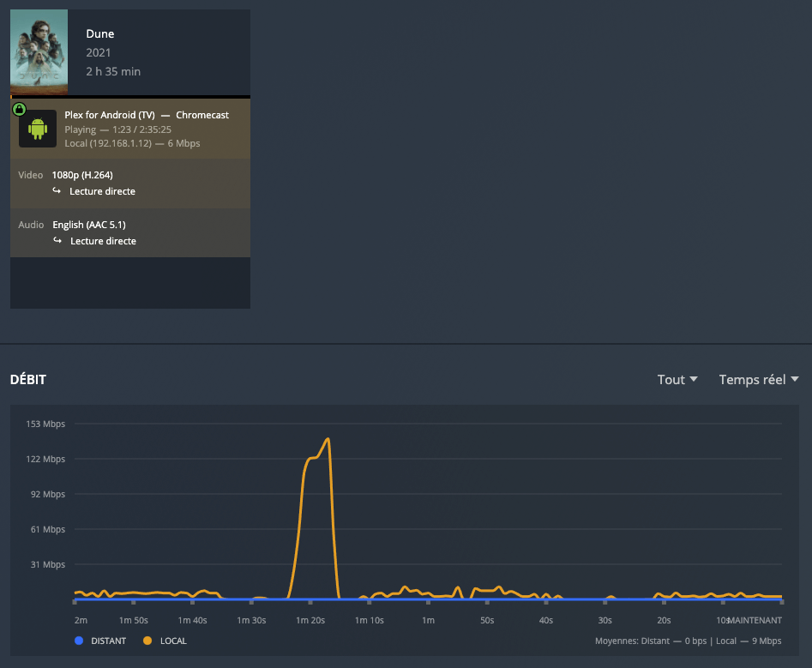Click the arrow icon under Video 1080p
The image size is (812, 668).
pos(57,191)
